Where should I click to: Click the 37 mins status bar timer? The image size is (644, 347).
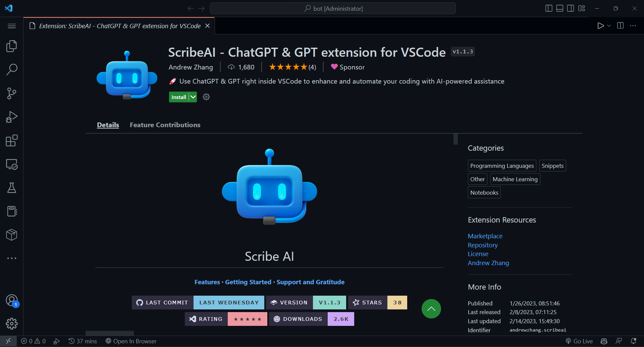click(x=83, y=341)
